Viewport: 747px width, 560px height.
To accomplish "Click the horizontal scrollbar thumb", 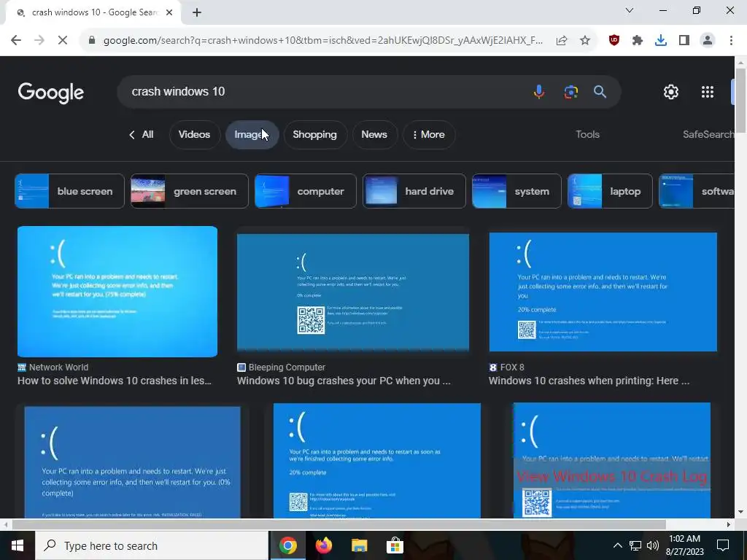I will pyautogui.click(x=338, y=525).
